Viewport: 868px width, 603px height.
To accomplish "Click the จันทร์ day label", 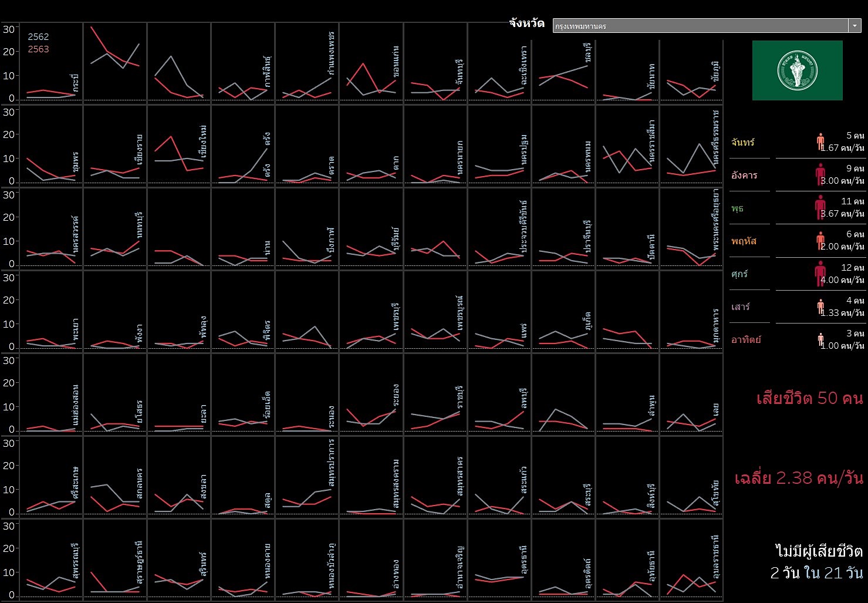I will click(743, 142).
